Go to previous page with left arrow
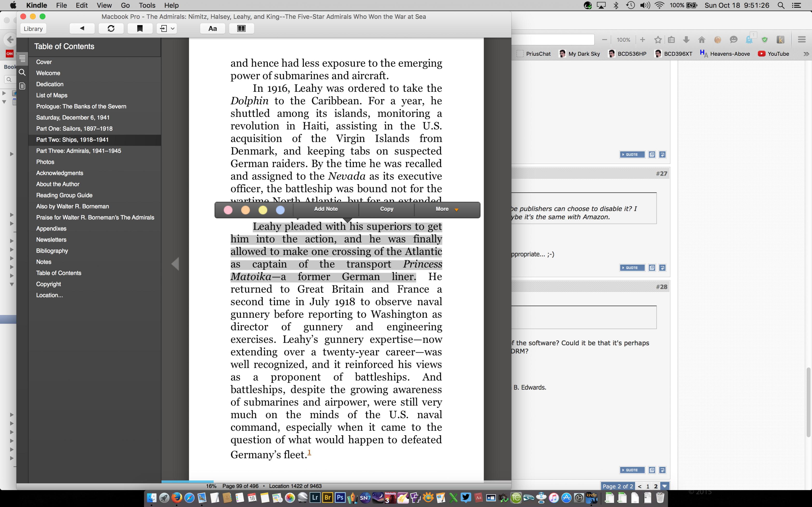The height and width of the screenshot is (507, 812). (175, 264)
